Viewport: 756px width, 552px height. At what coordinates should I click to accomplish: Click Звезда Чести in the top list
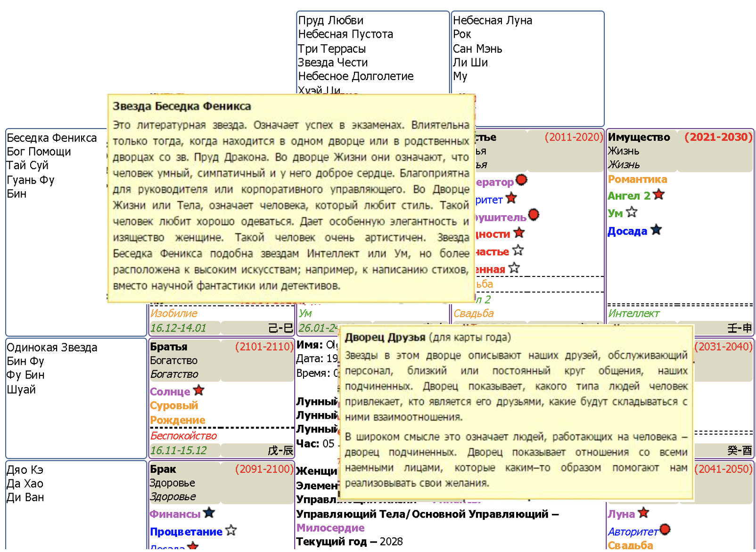(333, 63)
